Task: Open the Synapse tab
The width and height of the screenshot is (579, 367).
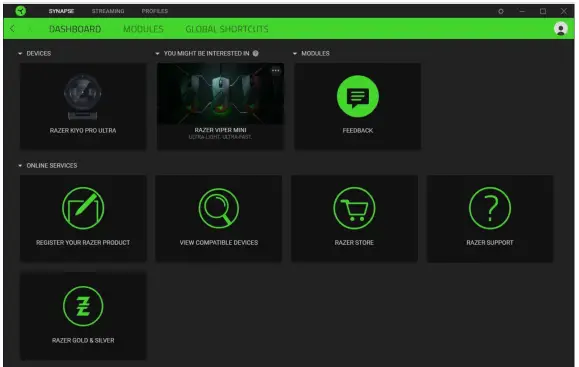Action: (x=61, y=11)
